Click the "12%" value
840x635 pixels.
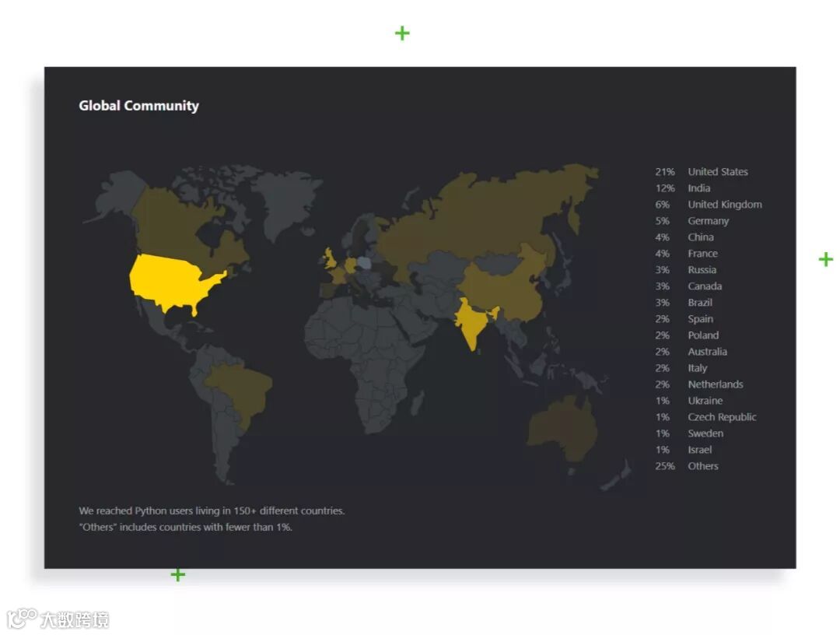(664, 188)
